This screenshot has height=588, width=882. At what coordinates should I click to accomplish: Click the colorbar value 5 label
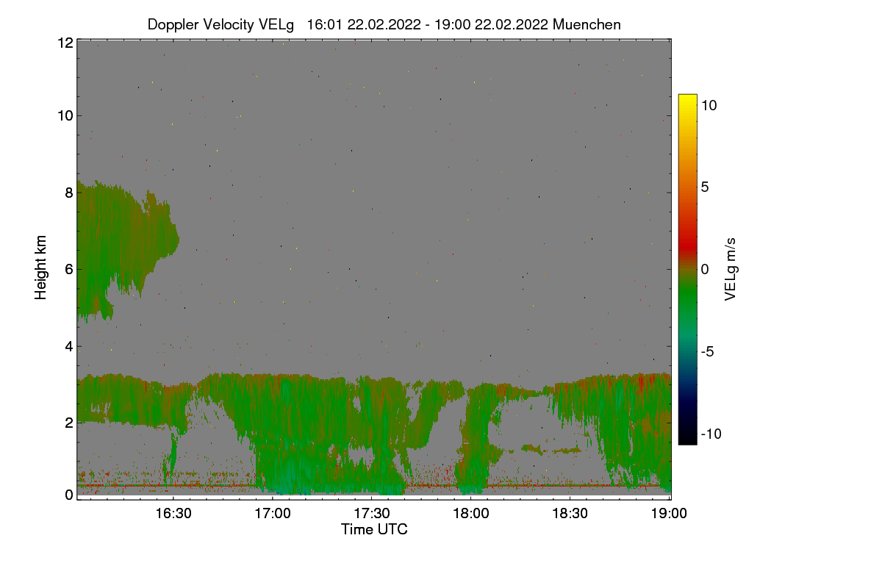(x=703, y=187)
